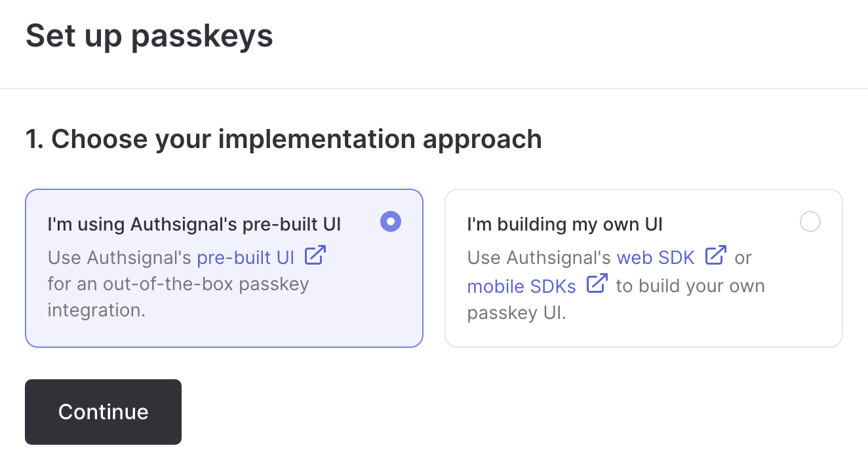Open the web SDK link
This screenshot has width=868, height=469.
click(656, 257)
